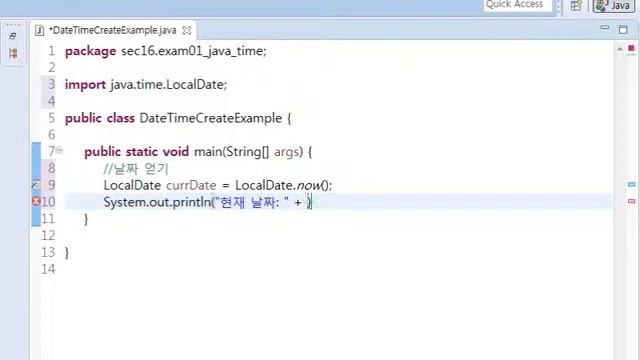Click the red error marker in overview ruler

(x=631, y=201)
